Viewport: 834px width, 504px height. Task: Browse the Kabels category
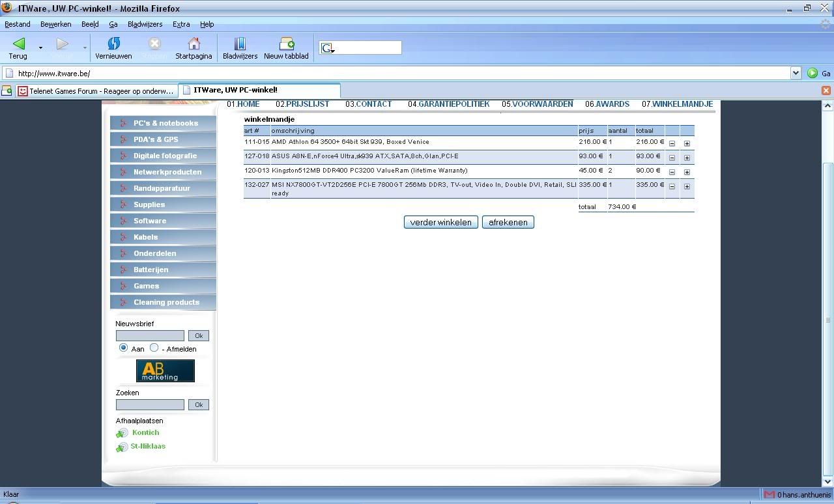click(163, 237)
